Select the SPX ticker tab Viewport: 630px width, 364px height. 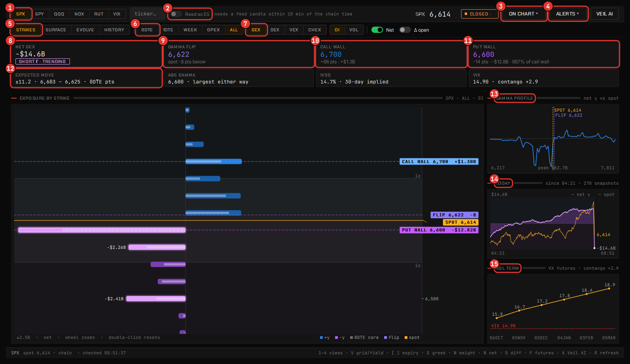coord(20,14)
